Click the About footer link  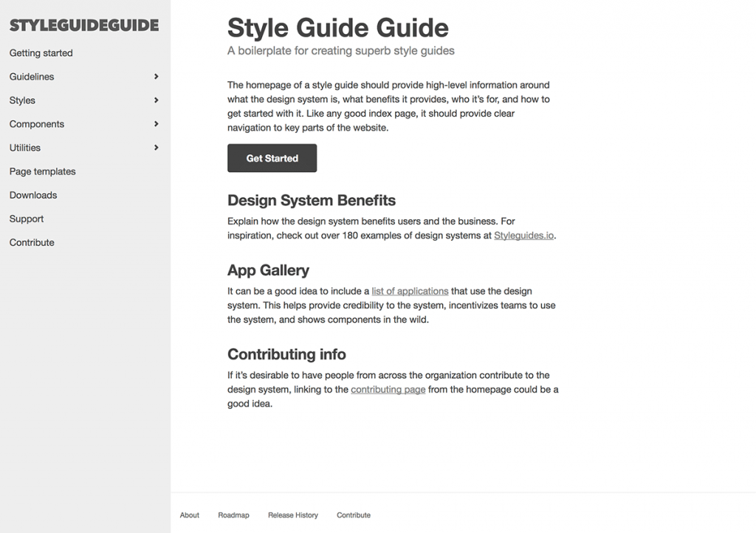[x=189, y=515]
